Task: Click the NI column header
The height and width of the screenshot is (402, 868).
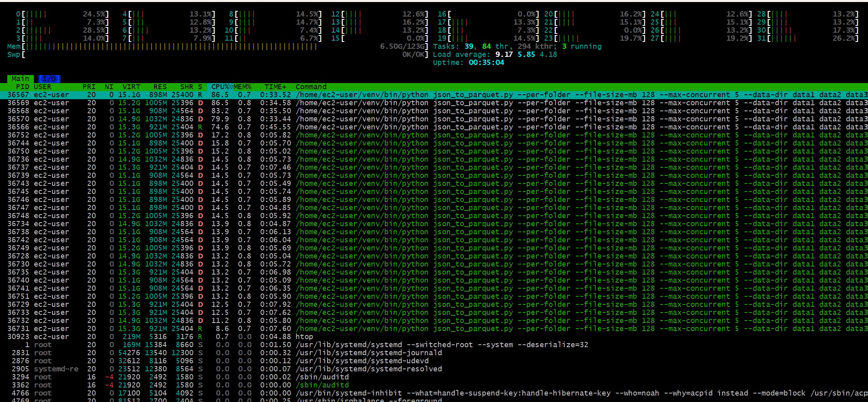Action: pyautogui.click(x=109, y=87)
